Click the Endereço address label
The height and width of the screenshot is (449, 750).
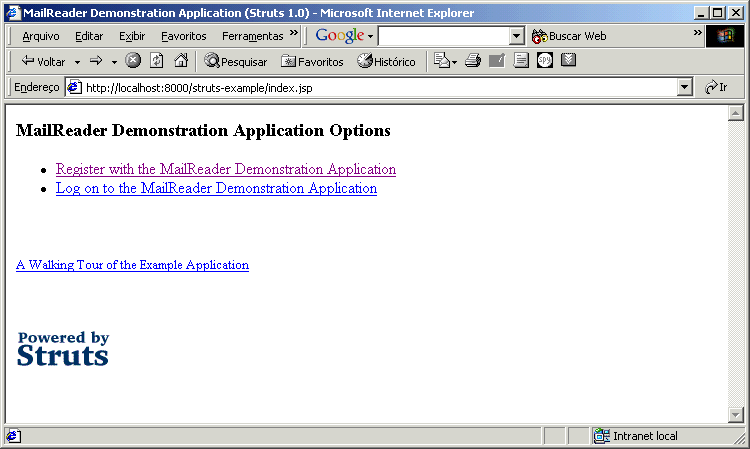click(x=36, y=87)
